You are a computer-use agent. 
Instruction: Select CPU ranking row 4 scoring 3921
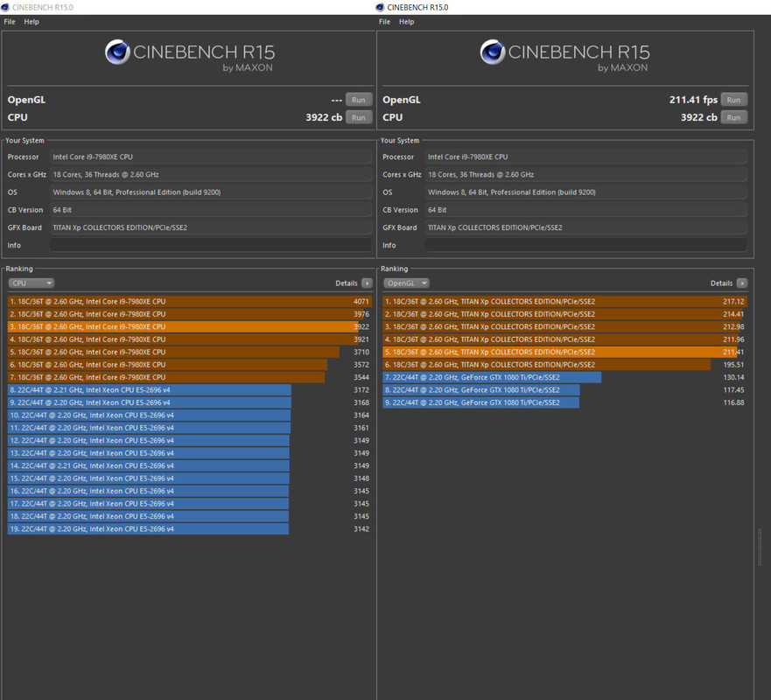click(190, 339)
